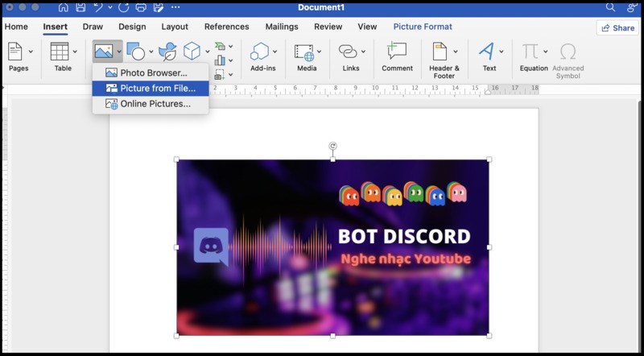Switch to the View tab
Screen dimensions: 644x356
click(367, 27)
